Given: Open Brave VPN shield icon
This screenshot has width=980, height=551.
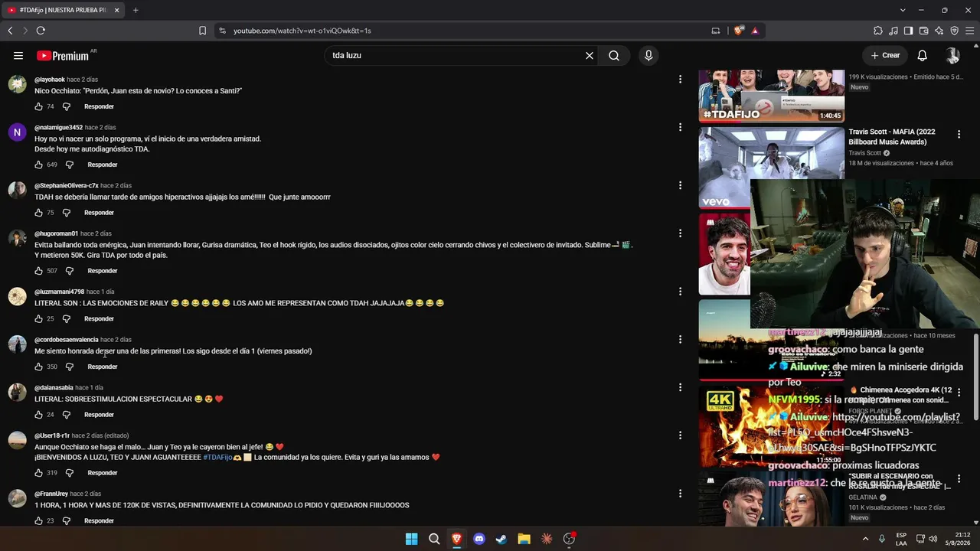Looking at the screenshot, I should pyautogui.click(x=955, y=31).
